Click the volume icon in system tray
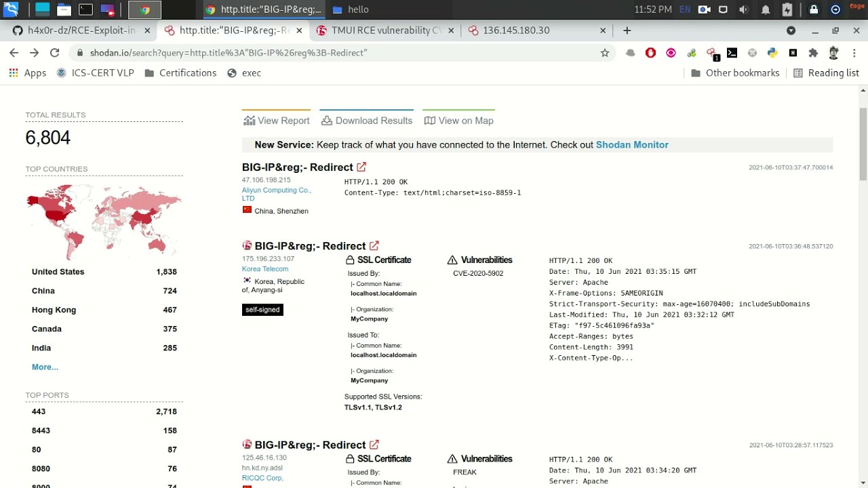868x488 pixels. coord(744,9)
